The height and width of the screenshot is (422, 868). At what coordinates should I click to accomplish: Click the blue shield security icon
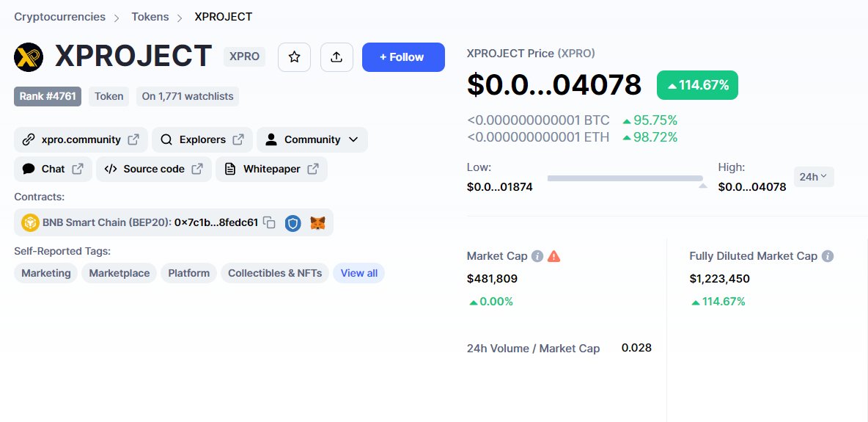293,223
